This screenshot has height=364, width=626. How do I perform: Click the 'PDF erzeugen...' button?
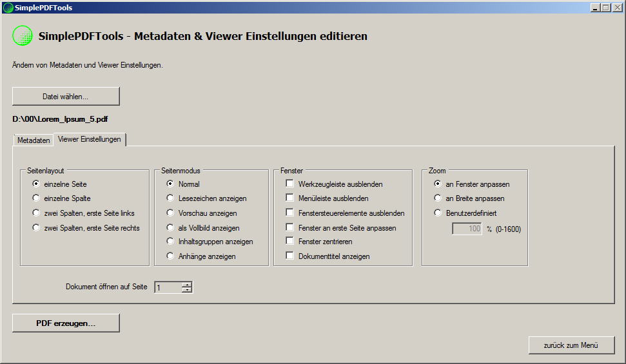point(66,323)
